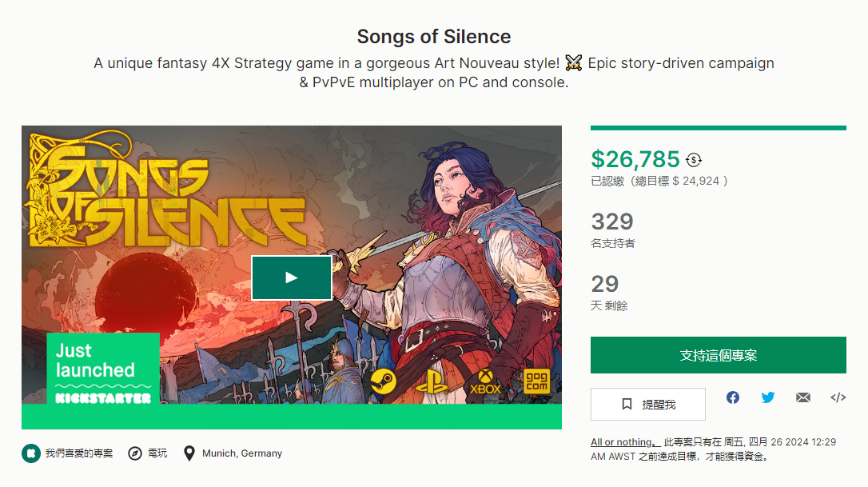
Task: Click the bookmark icon in 提醒我 button
Action: [x=627, y=405]
